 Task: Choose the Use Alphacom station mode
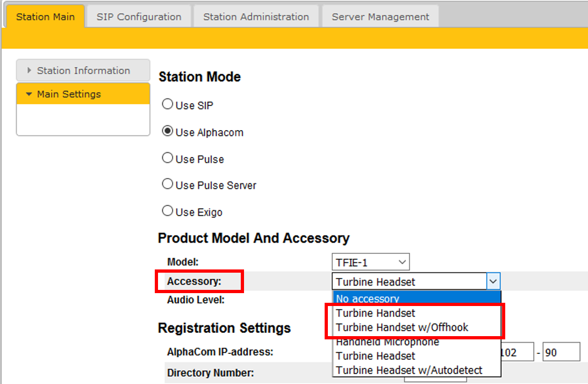click(168, 132)
